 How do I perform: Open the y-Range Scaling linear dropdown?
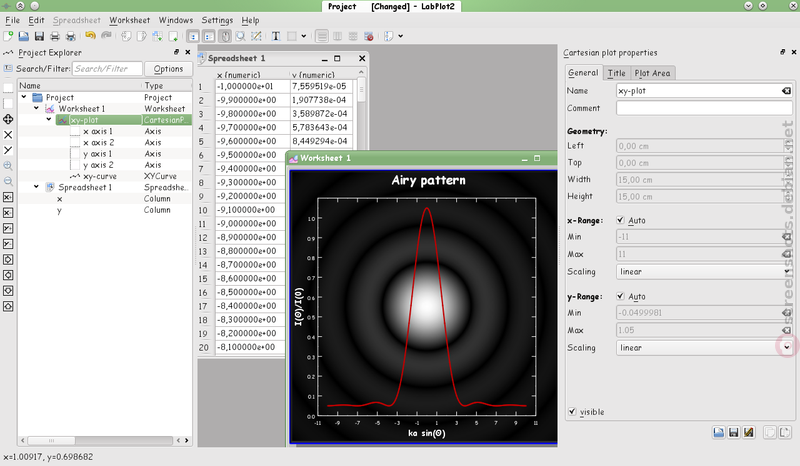tap(704, 348)
